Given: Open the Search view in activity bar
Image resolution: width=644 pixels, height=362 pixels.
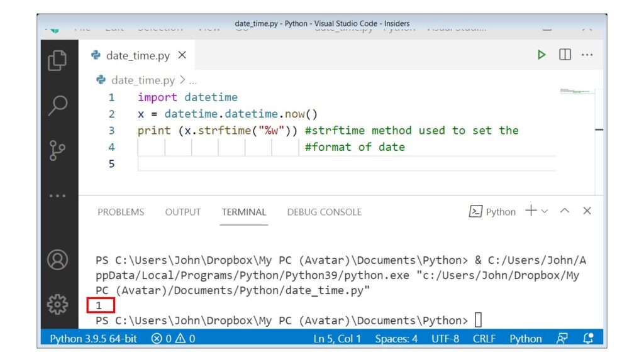Looking at the screenshot, I should tap(57, 105).
